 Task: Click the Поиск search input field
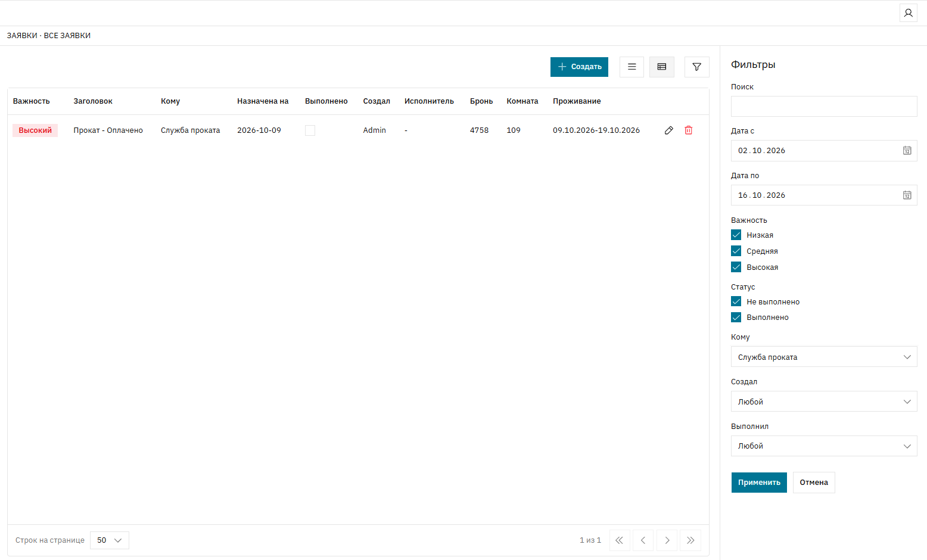click(824, 106)
